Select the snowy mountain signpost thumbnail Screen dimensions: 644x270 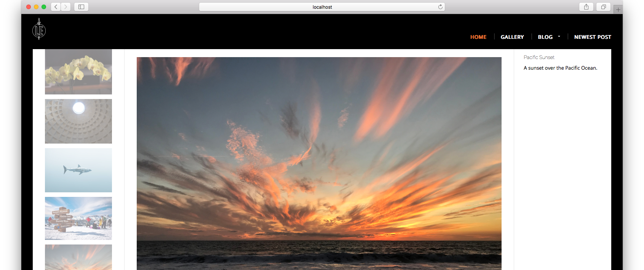(78, 218)
